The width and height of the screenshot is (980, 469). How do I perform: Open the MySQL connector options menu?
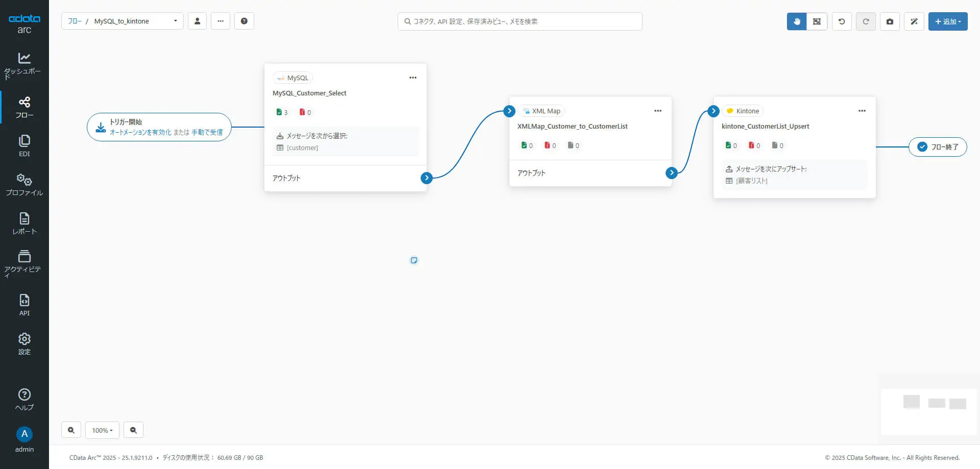click(413, 78)
